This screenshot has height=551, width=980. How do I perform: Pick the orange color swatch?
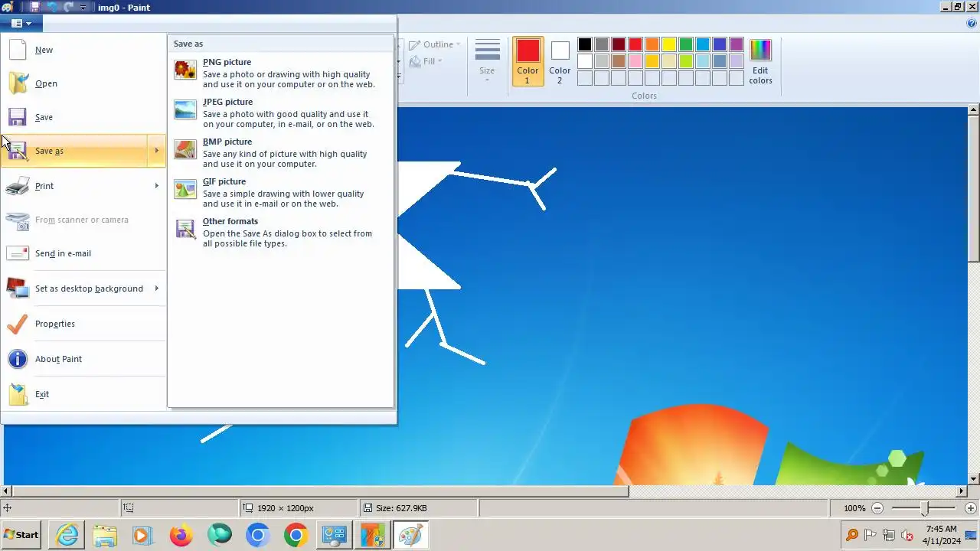click(x=652, y=44)
